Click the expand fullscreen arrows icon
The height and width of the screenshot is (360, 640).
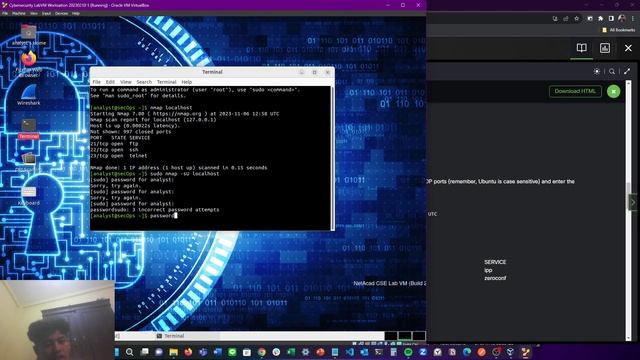pos(627,71)
